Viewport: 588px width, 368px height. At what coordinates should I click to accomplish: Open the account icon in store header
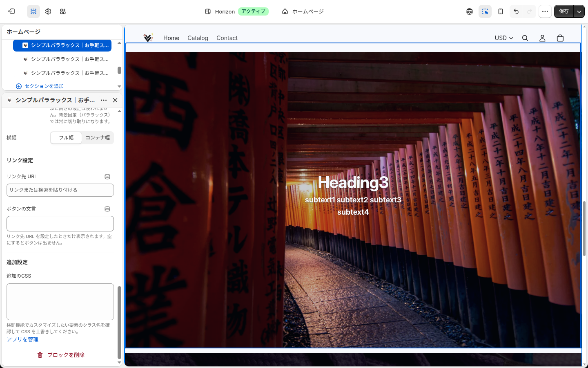(542, 38)
